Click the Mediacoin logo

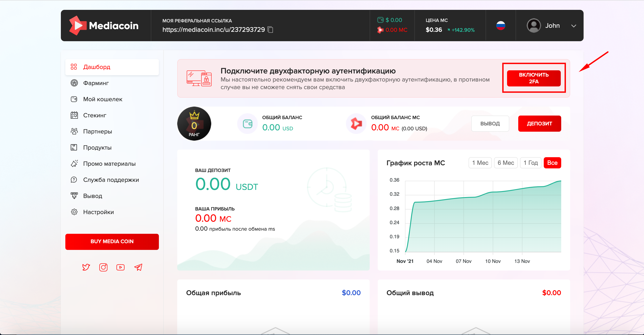coord(104,26)
